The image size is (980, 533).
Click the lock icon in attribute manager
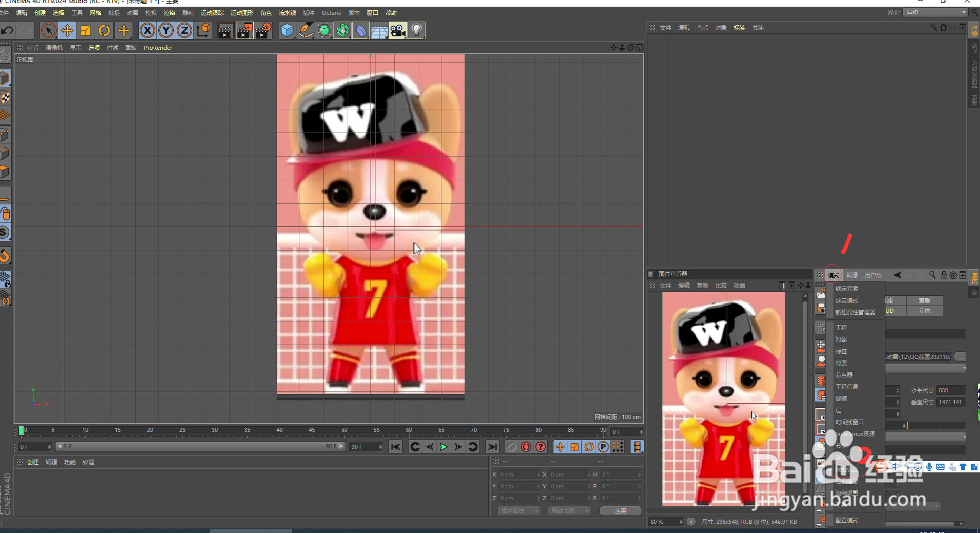pyautogui.click(x=944, y=275)
